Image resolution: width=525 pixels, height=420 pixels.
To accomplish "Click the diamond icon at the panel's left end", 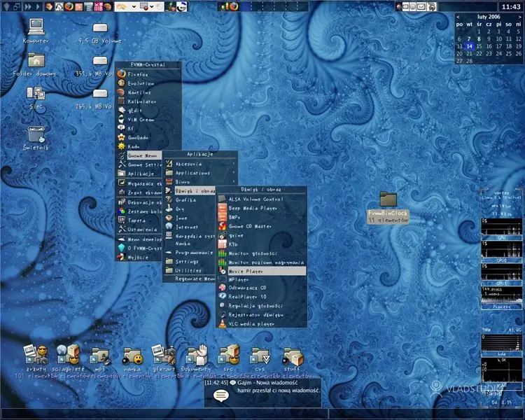I will [x=7, y=6].
